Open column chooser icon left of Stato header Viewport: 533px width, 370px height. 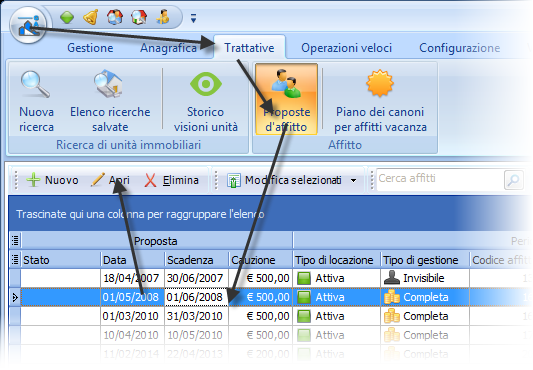click(15, 260)
